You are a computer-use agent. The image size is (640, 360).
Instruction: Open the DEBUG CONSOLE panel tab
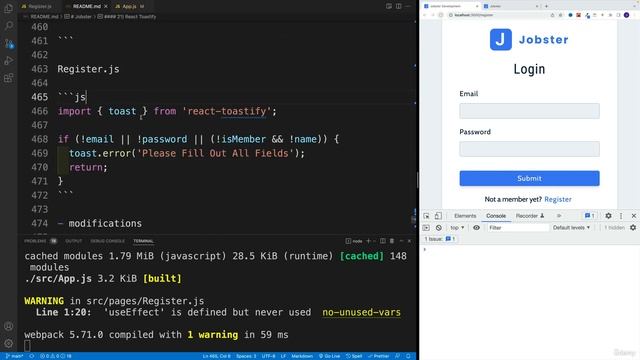click(x=107, y=241)
